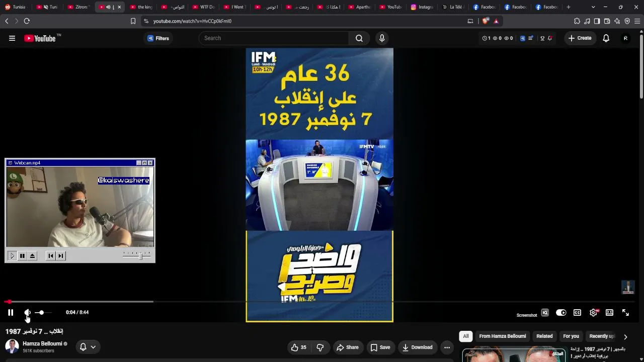The height and width of the screenshot is (362, 644).
Task: Select the 'From Hamza Belloumi' chip
Action: point(503,336)
